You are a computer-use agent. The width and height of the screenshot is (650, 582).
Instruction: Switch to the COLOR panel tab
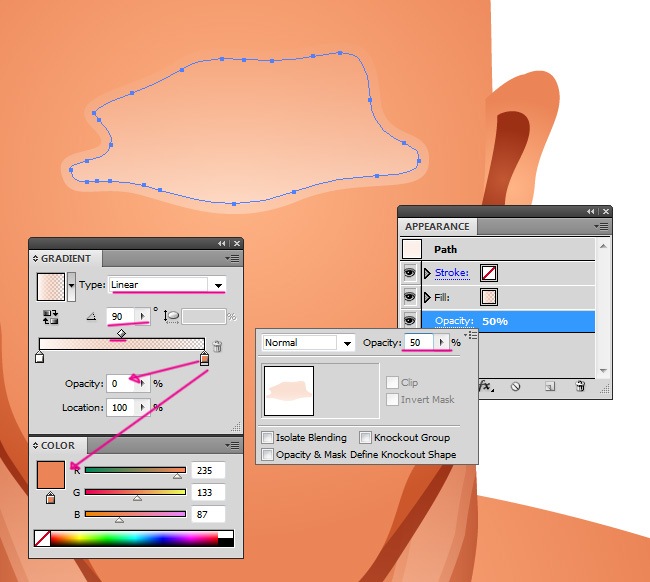(58, 446)
